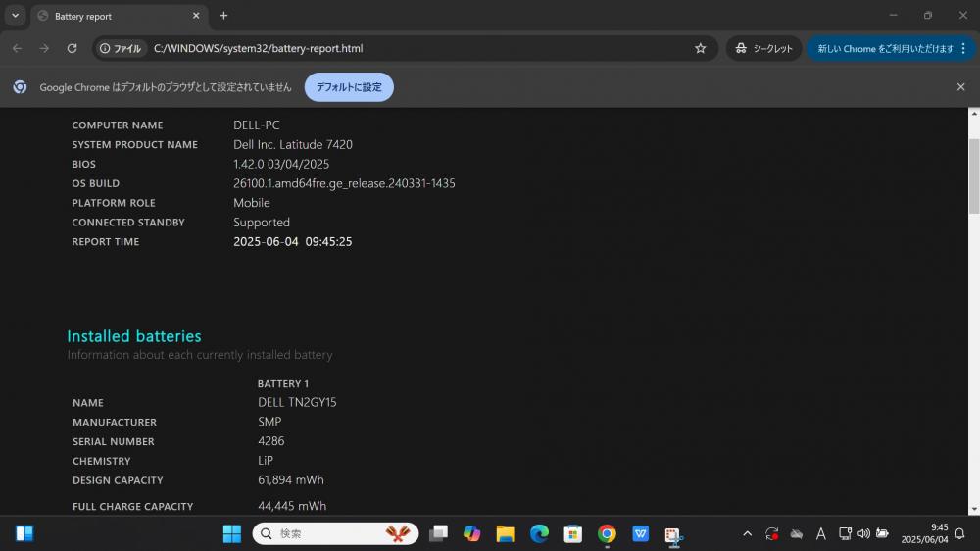Click the chemistry value LiP
The height and width of the screenshot is (551, 980).
pos(265,461)
